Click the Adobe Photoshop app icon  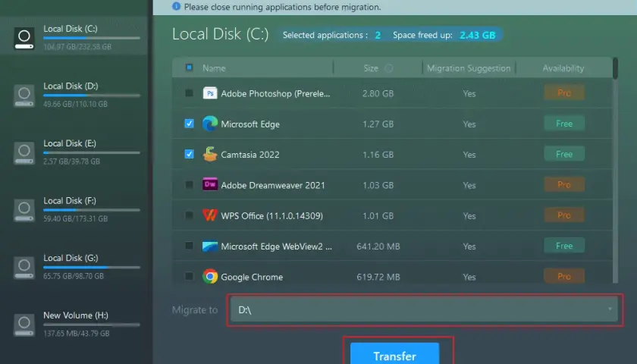[x=210, y=93]
